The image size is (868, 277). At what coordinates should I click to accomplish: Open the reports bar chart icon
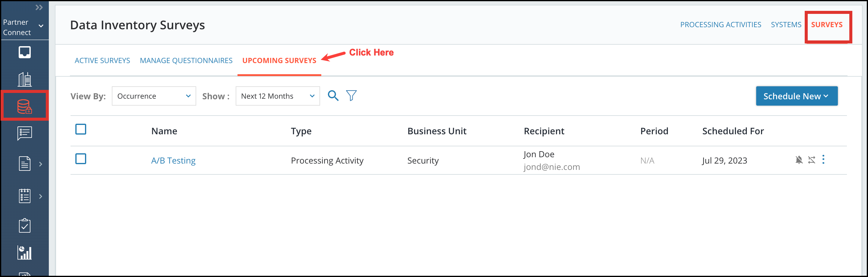tap(25, 252)
